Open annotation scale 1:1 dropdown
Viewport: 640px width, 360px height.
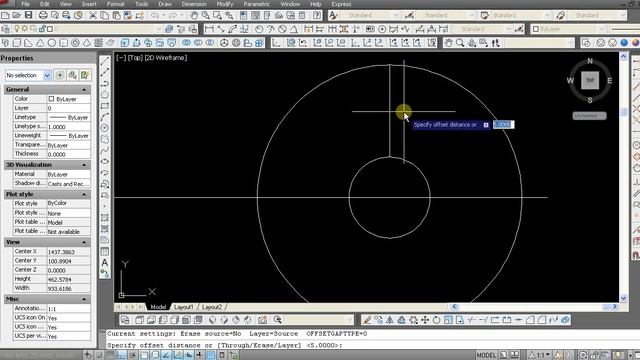coord(540,355)
